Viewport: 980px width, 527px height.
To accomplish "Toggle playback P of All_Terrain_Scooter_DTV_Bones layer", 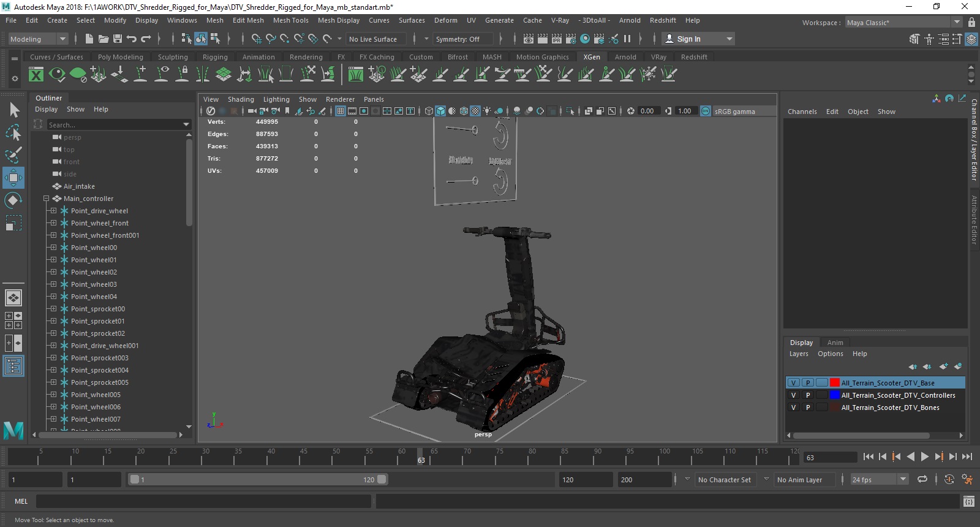I will pyautogui.click(x=808, y=408).
